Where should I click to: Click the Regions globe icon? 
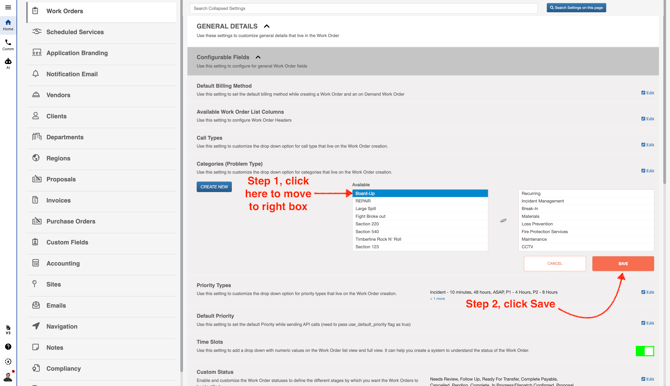(36, 158)
